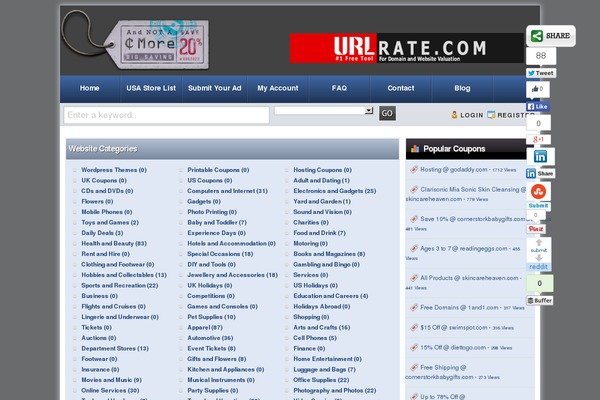This screenshot has height=400, width=600.
Task: Open Photography and Photos (22) category
Action: (334, 391)
